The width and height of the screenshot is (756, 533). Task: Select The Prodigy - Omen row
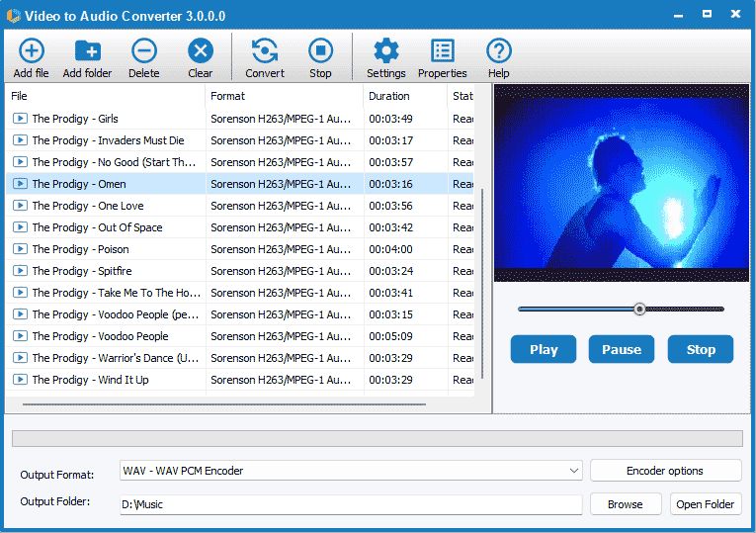[240, 183]
